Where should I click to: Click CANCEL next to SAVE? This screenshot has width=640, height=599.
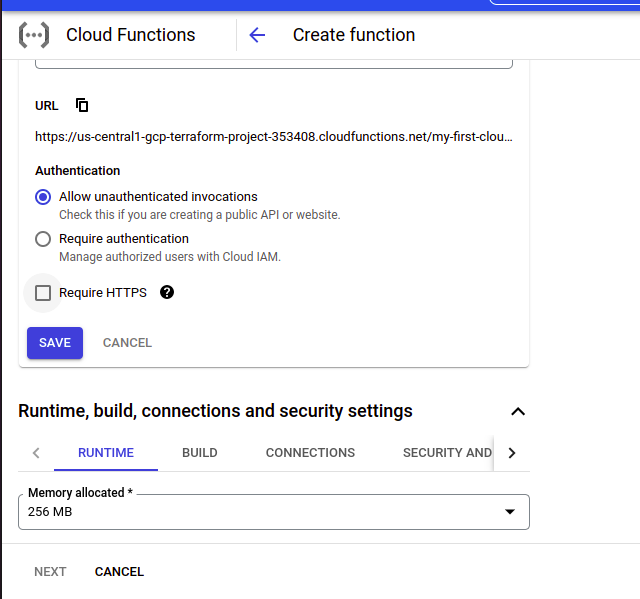[127, 343]
